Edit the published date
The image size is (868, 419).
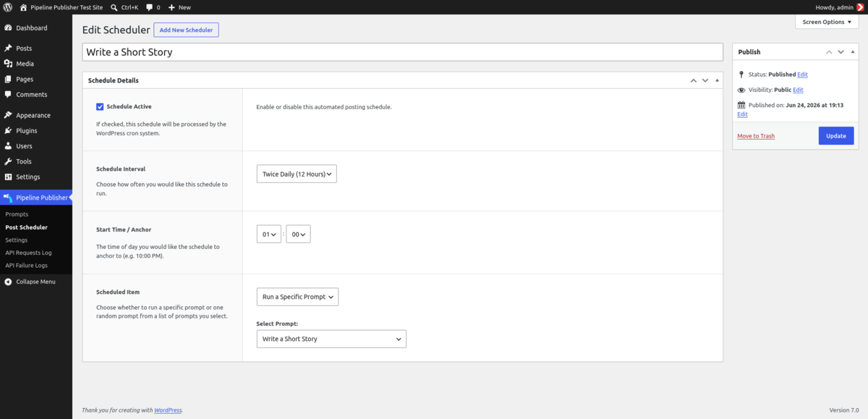(742, 114)
